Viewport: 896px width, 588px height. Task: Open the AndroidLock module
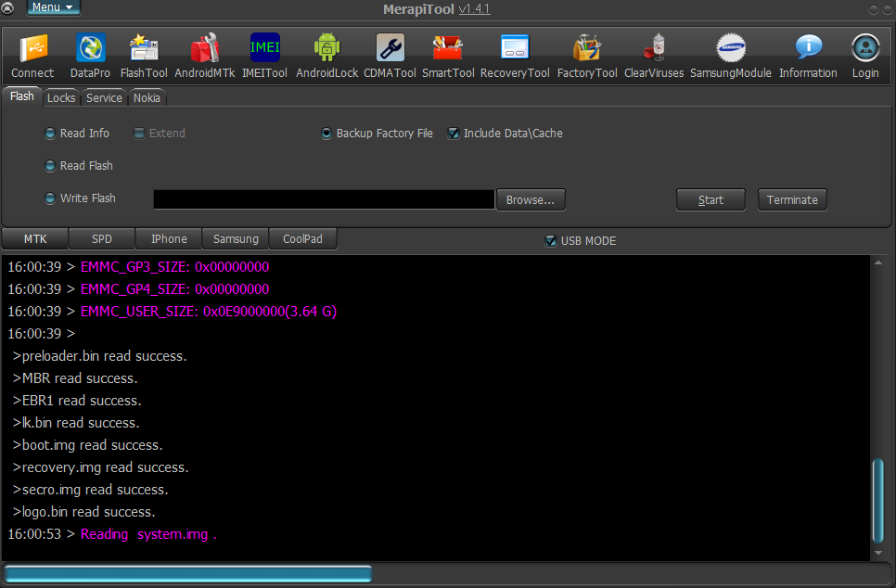click(326, 57)
